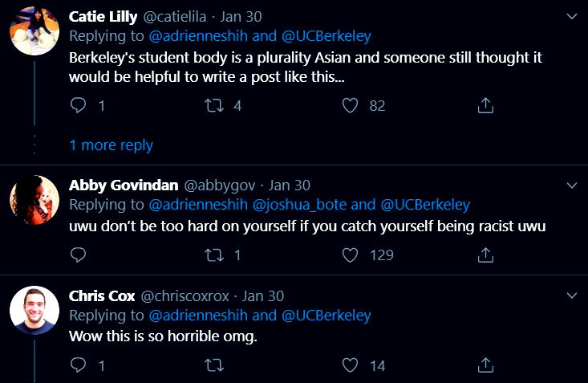Open Abby Govindan's profile name

coord(124,185)
